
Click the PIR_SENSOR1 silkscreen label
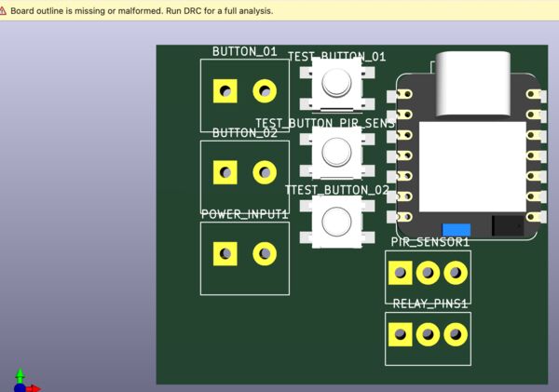tap(429, 242)
